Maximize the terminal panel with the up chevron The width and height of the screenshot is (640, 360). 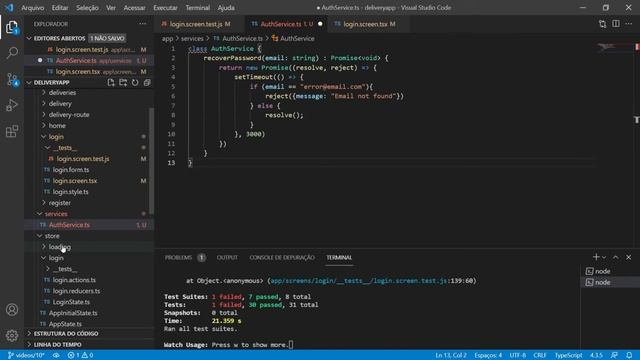[x=616, y=257]
